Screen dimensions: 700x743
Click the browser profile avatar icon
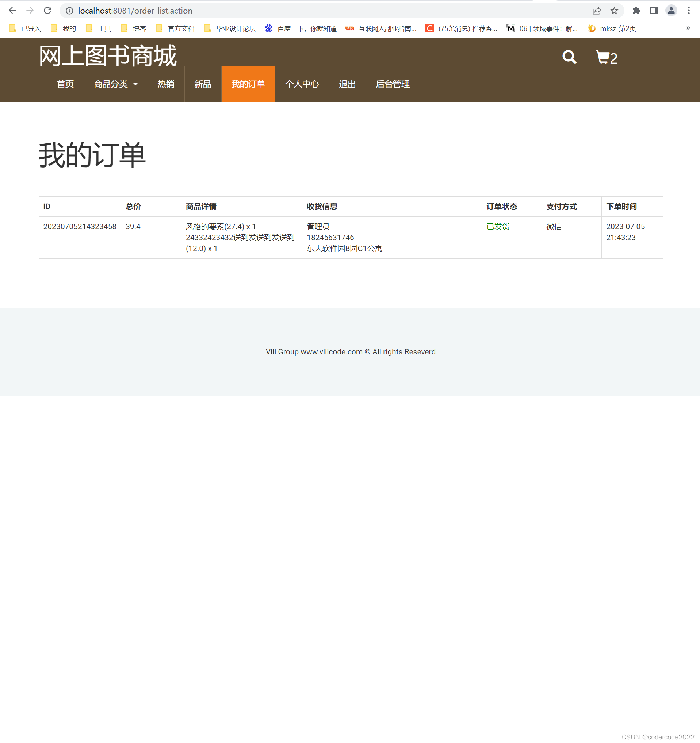tap(670, 11)
